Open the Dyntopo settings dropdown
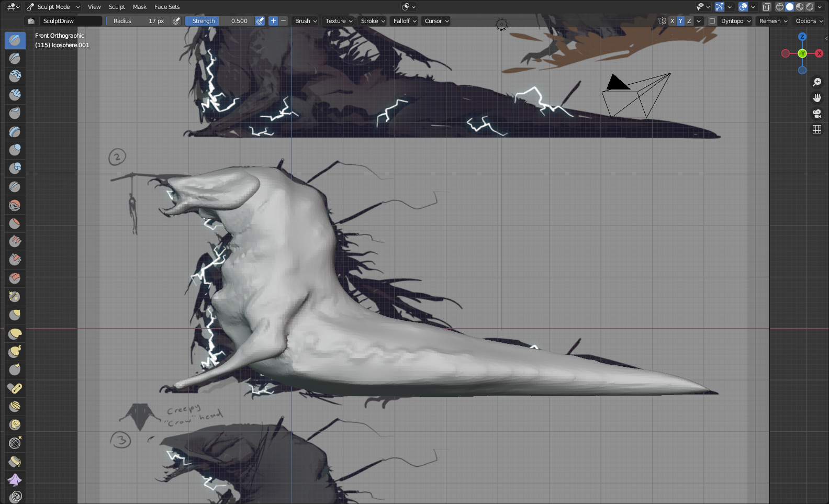Image resolution: width=829 pixels, height=504 pixels. click(x=735, y=21)
